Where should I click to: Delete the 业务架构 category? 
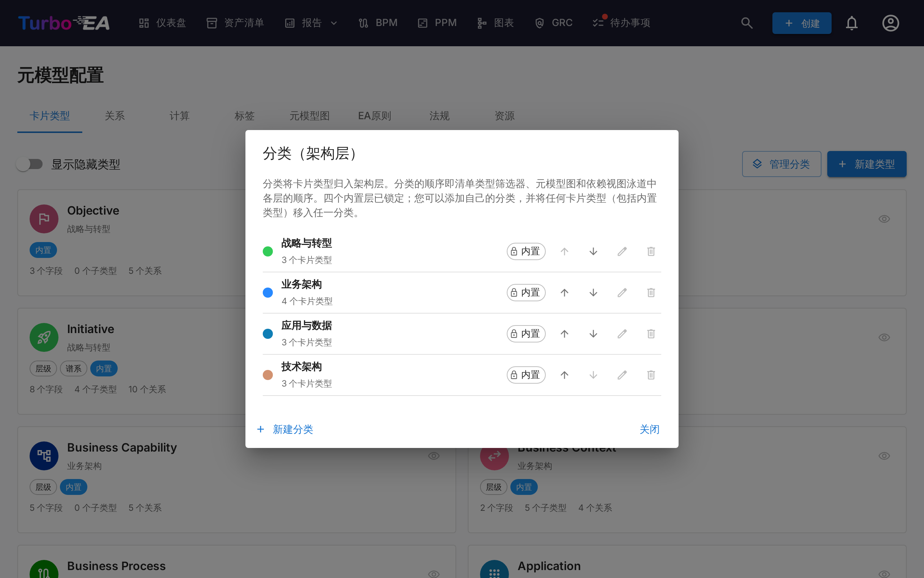pos(651,293)
